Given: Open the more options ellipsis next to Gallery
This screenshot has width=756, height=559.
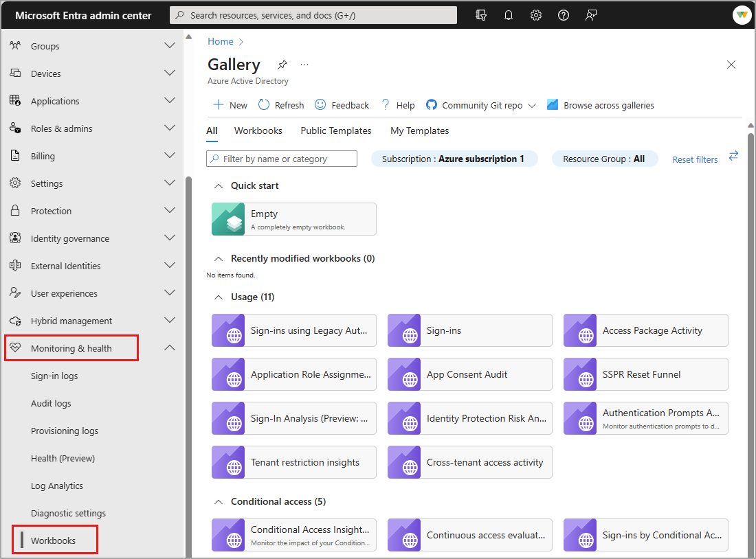Looking at the screenshot, I should click(x=304, y=64).
